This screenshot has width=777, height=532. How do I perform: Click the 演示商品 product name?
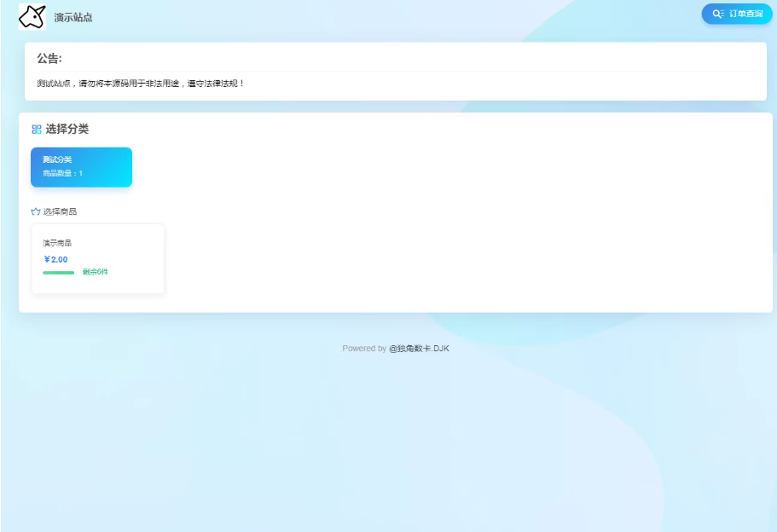point(57,243)
